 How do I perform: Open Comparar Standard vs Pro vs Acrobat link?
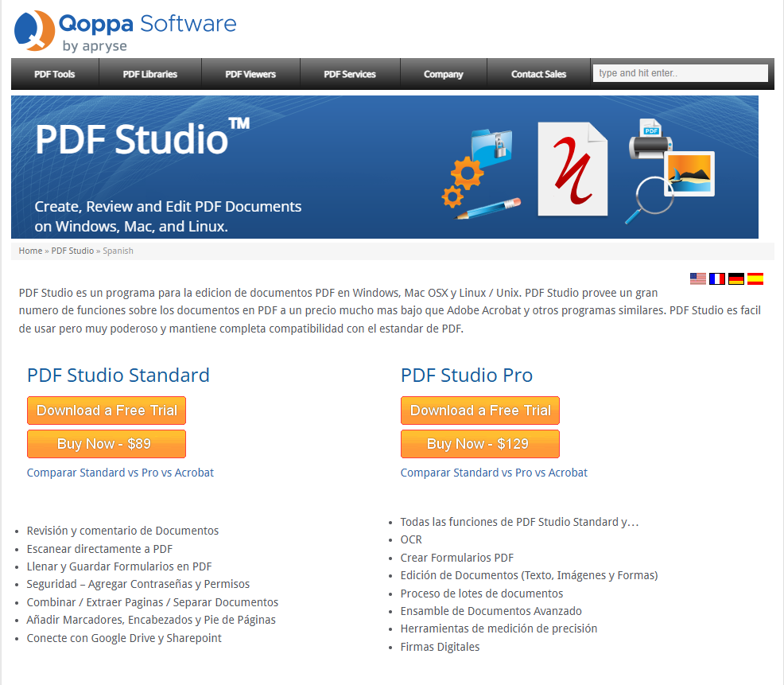click(120, 472)
